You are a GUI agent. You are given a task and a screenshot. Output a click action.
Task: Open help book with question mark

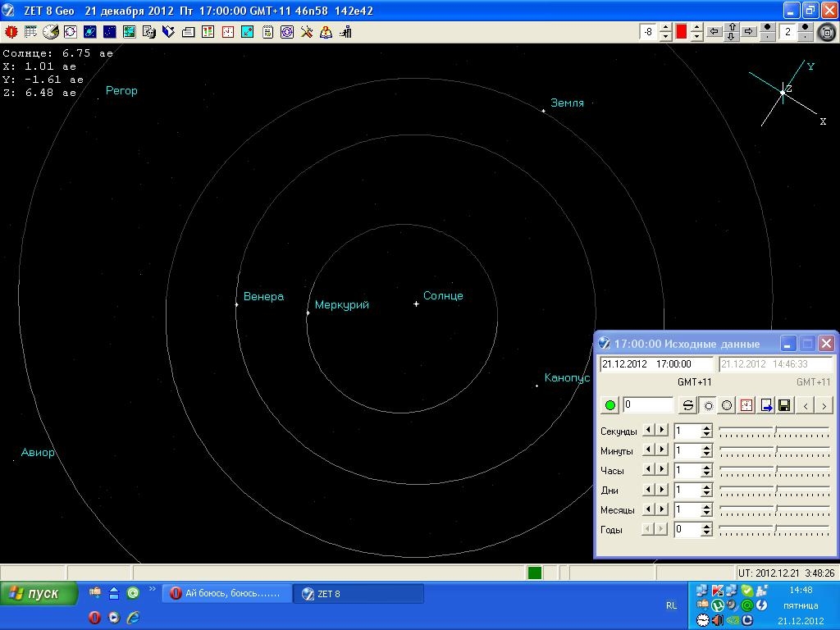(x=326, y=32)
